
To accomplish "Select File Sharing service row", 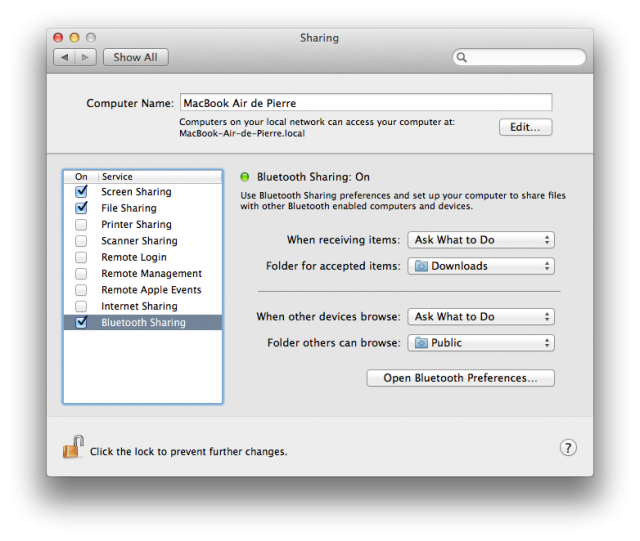I will point(143,208).
